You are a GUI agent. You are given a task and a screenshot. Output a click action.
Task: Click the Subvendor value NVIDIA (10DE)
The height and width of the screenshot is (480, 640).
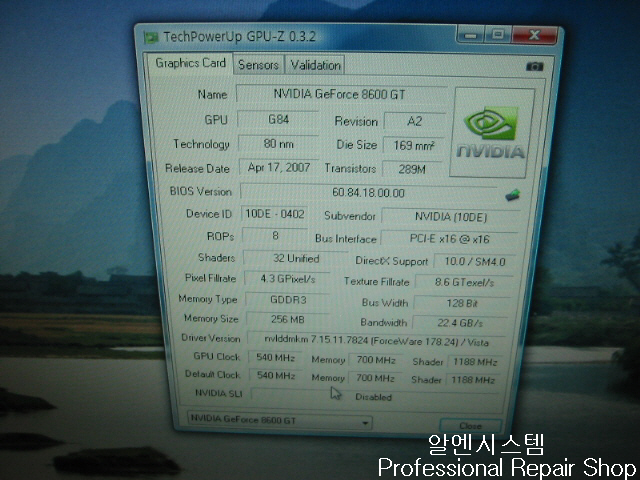[451, 217]
